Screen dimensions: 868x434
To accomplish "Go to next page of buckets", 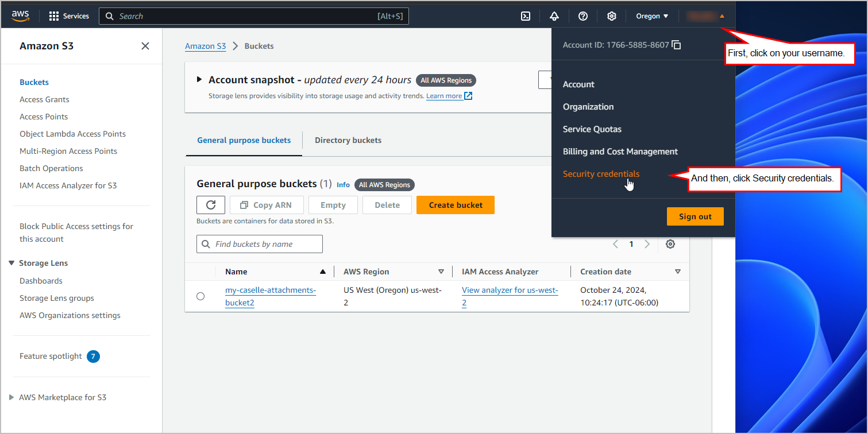I will tap(647, 244).
